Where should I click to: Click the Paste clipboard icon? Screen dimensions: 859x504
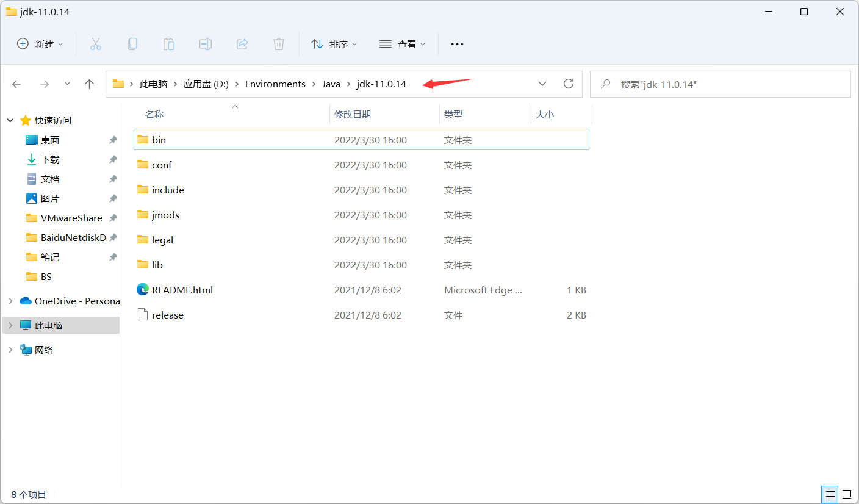pos(168,44)
